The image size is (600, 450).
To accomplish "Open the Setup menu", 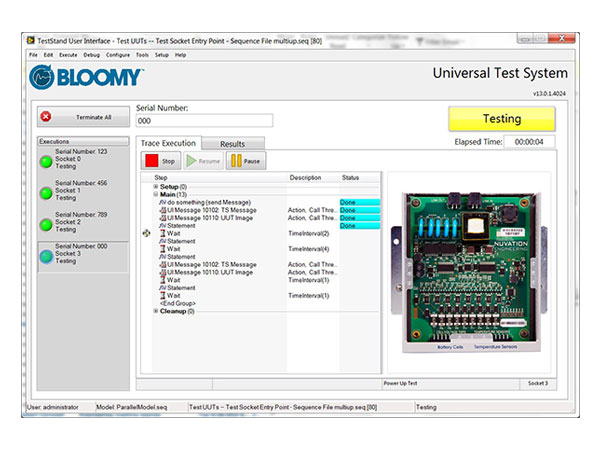I will point(162,55).
